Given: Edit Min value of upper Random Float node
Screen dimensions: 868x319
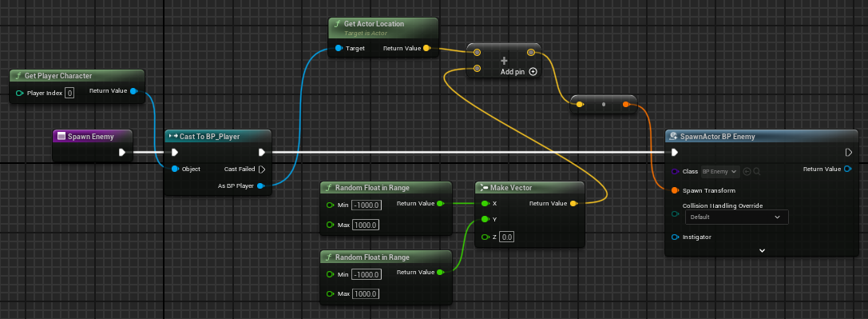Looking at the screenshot, I should click(366, 205).
